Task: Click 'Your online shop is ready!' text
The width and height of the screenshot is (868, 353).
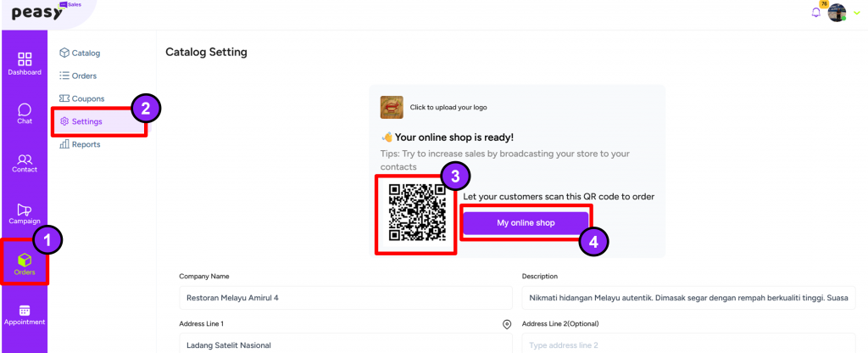Action: point(454,137)
